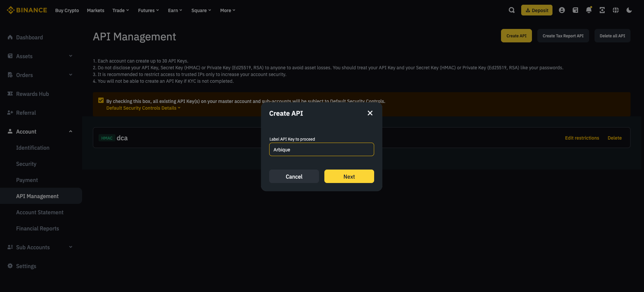Image resolution: width=644 pixels, height=292 pixels.
Task: Toggle Default Security Controls checkbox
Action: click(x=101, y=100)
